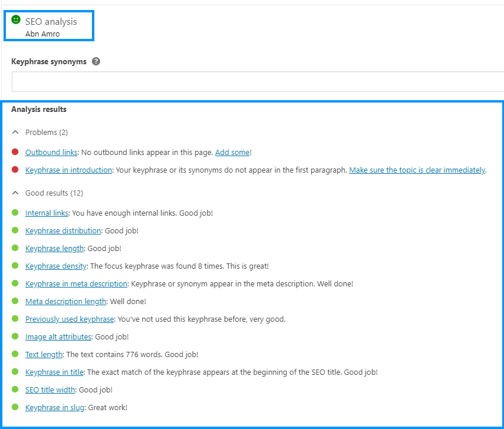Open the Keyphrase distribution link
Viewport: 504px width, 429px height.
(x=63, y=230)
